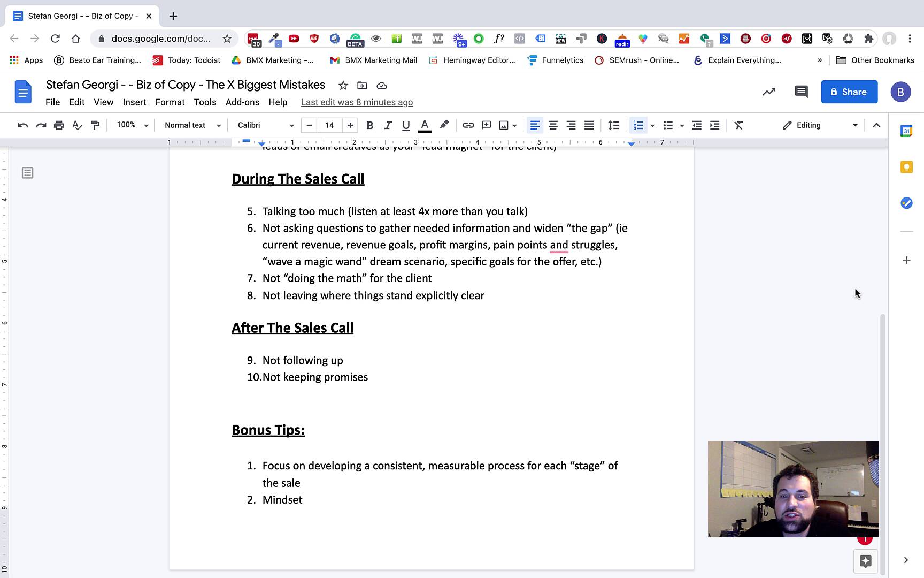Image resolution: width=924 pixels, height=578 pixels.
Task: Select the Paint format roller tool
Action: [x=95, y=125]
